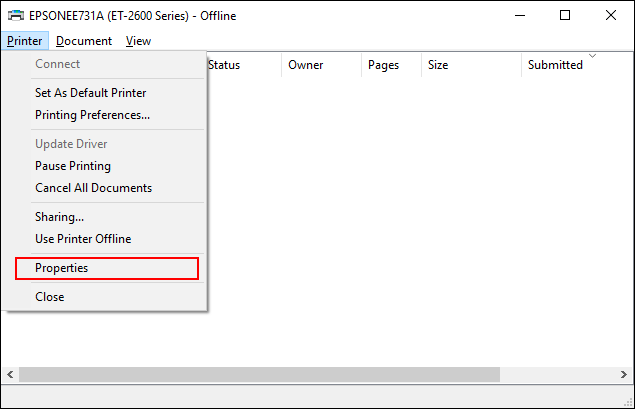The image size is (635, 409).
Task: Open the Document menu
Action: click(x=84, y=41)
